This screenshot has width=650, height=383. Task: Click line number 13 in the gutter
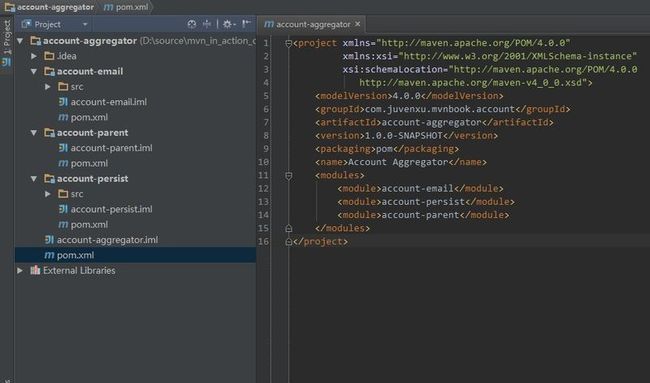pyautogui.click(x=263, y=202)
